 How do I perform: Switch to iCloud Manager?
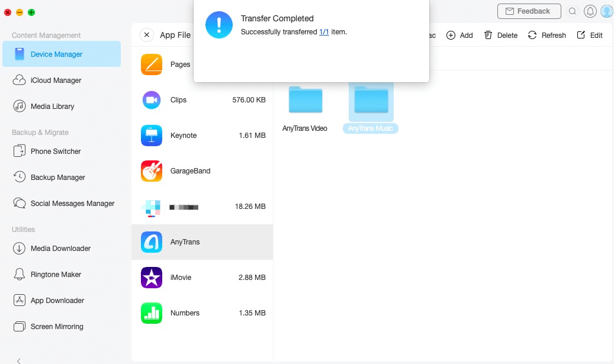tap(54, 80)
